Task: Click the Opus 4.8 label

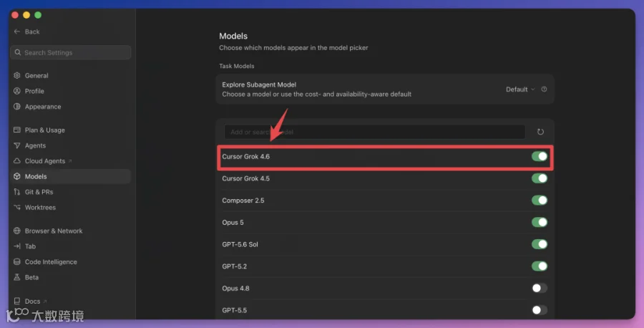Action: (235, 288)
